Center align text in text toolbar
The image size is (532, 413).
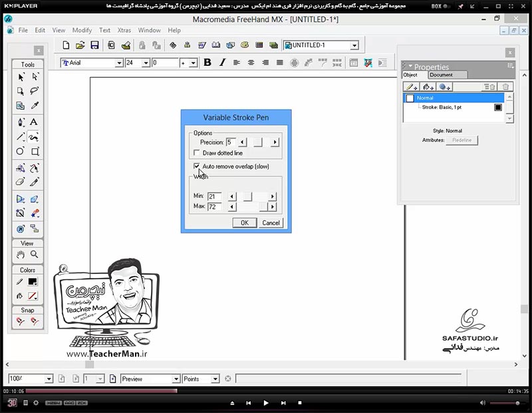[251, 63]
